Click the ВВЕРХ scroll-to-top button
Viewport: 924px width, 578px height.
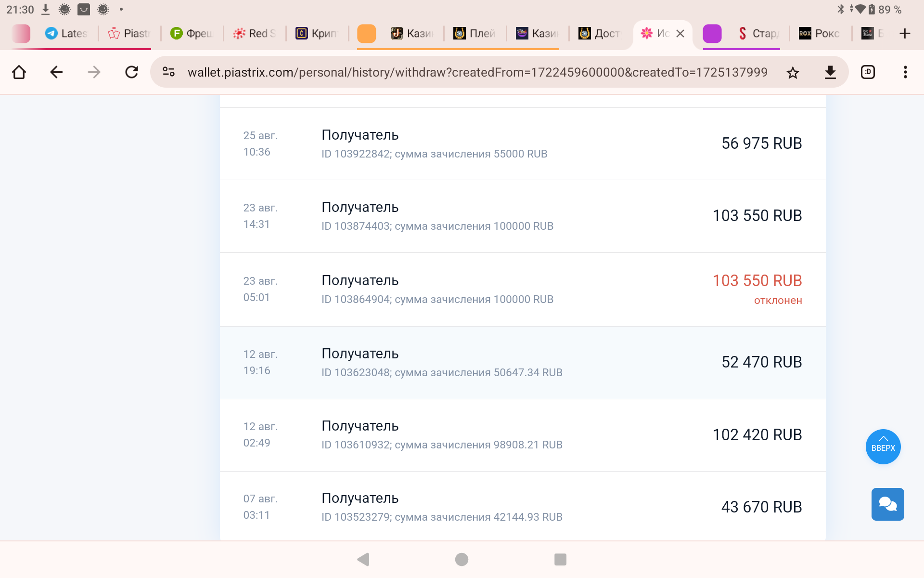coord(883,447)
